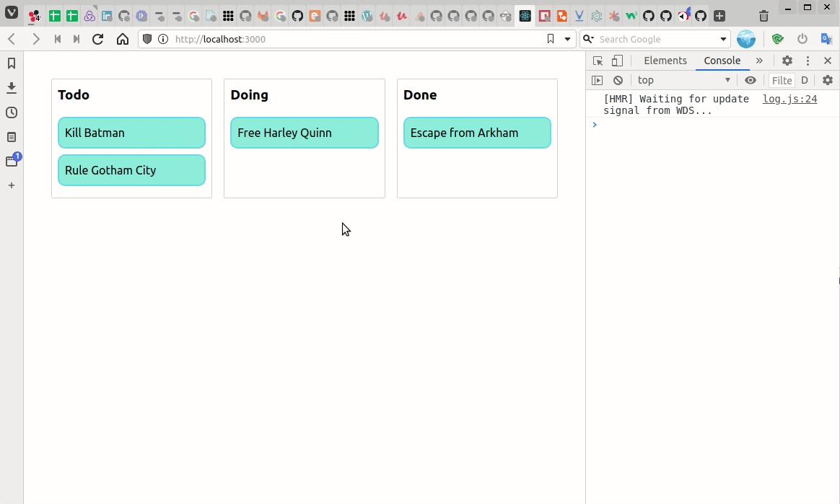Click the console input prompt arrow

[x=594, y=125]
